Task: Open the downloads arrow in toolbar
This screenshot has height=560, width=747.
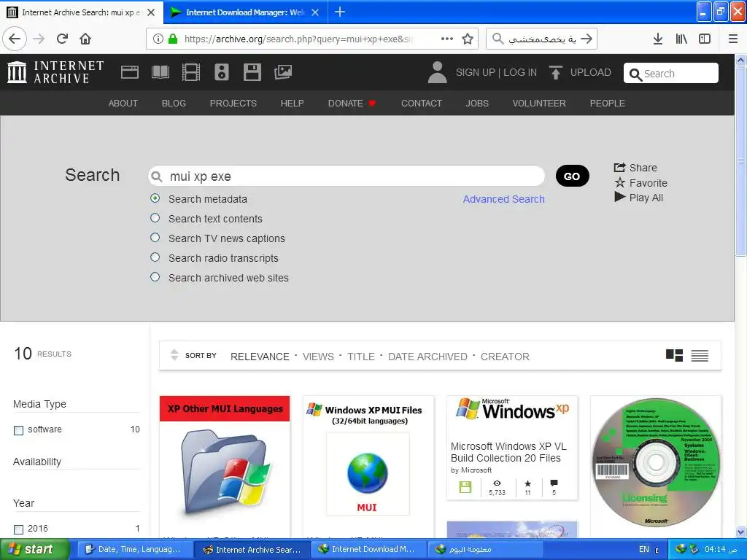Action: [657, 39]
